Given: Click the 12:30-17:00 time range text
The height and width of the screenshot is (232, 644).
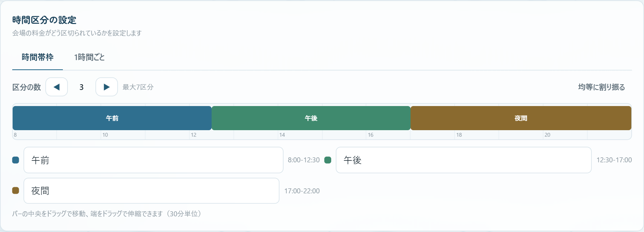Looking at the screenshot, I should click(x=614, y=160).
